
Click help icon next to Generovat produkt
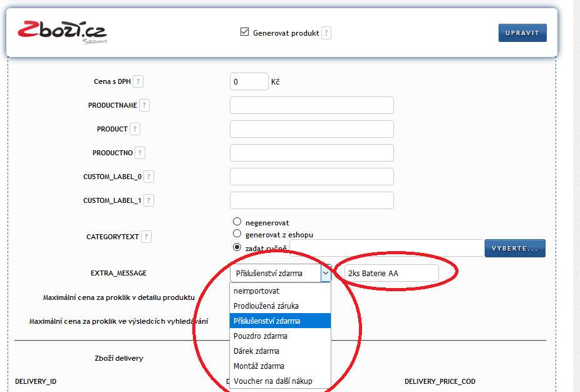coord(326,33)
